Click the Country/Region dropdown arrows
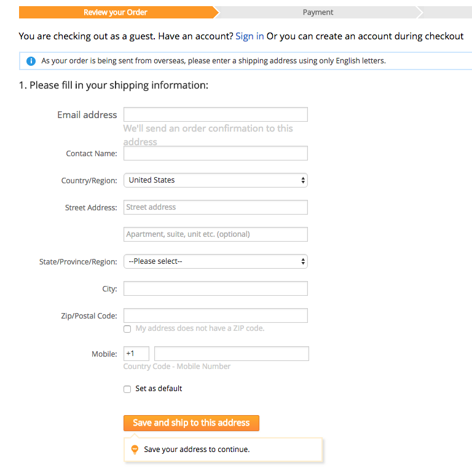The image size is (472, 476). tap(303, 180)
